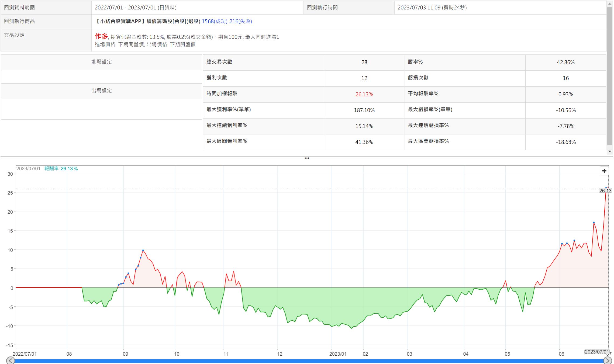This screenshot has height=364, width=614.
Task: Click the 報酬率: 26.13% chart legend text
Action: (x=61, y=169)
